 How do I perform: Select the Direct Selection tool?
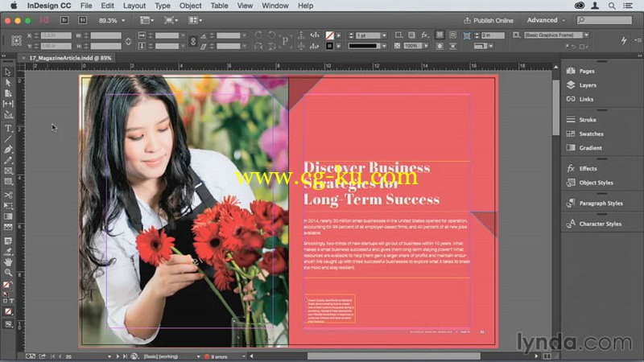point(8,83)
